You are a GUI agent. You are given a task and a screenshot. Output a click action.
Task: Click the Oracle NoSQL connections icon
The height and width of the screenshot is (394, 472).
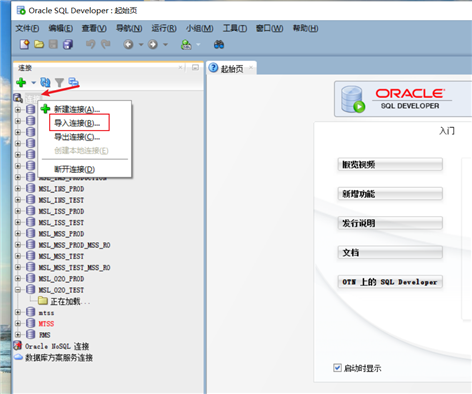coord(18,346)
